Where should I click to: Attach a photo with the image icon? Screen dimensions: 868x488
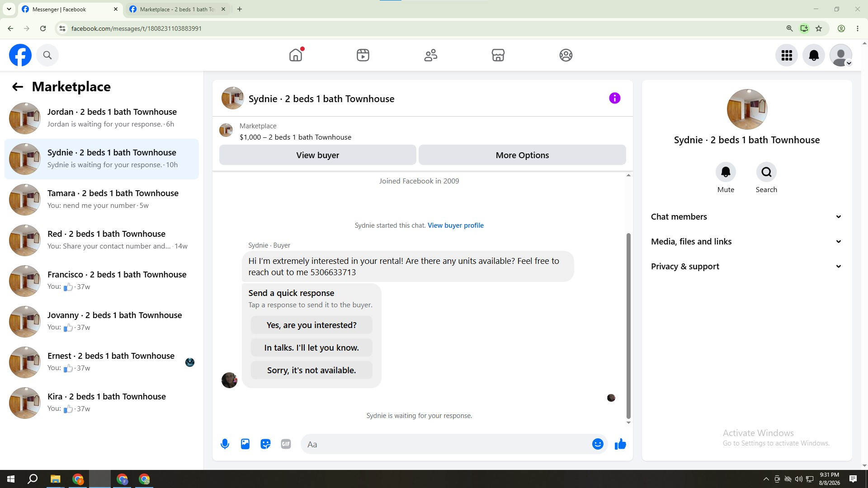(x=245, y=444)
